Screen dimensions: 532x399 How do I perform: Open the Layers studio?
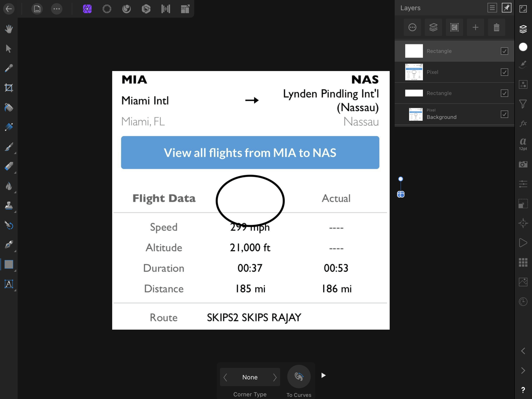coord(523,29)
